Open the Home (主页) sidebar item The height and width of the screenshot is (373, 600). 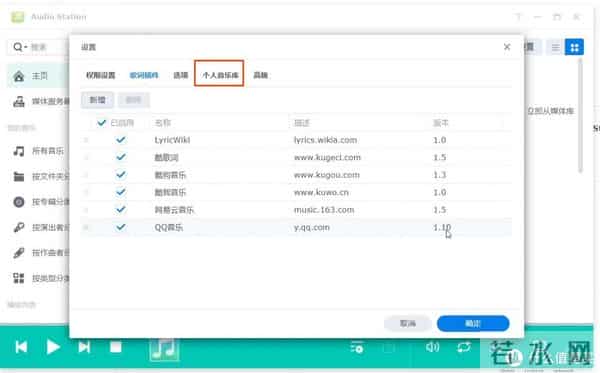[x=38, y=76]
